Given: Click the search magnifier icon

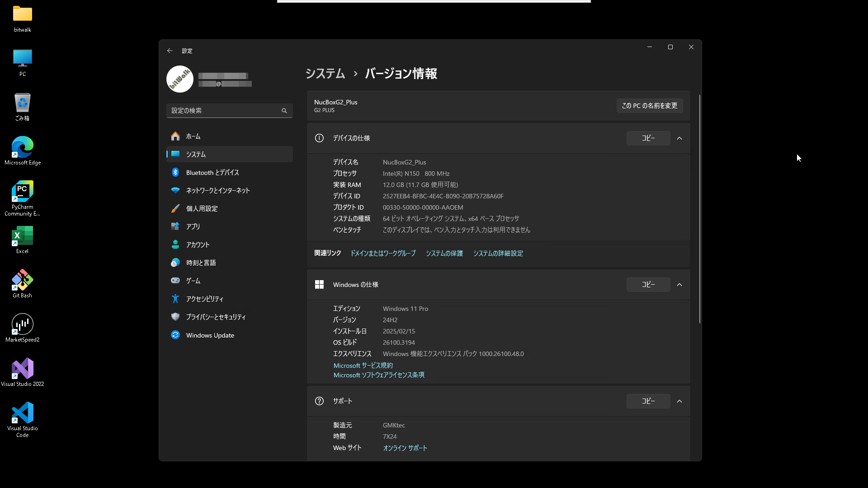Looking at the screenshot, I should coord(284,111).
